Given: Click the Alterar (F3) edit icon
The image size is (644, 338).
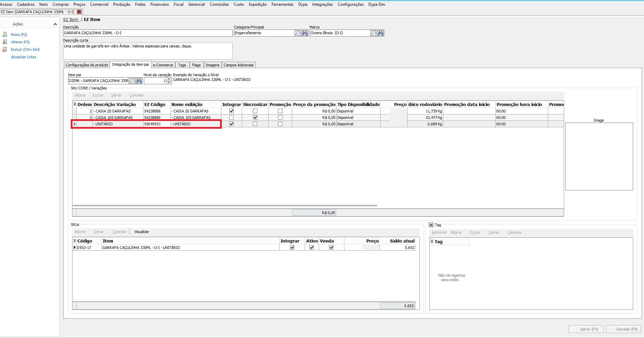Looking at the screenshot, I should pos(5,42).
